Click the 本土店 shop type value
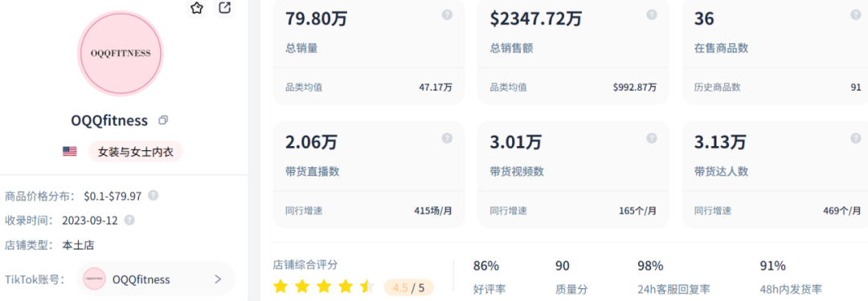 pyautogui.click(x=78, y=245)
